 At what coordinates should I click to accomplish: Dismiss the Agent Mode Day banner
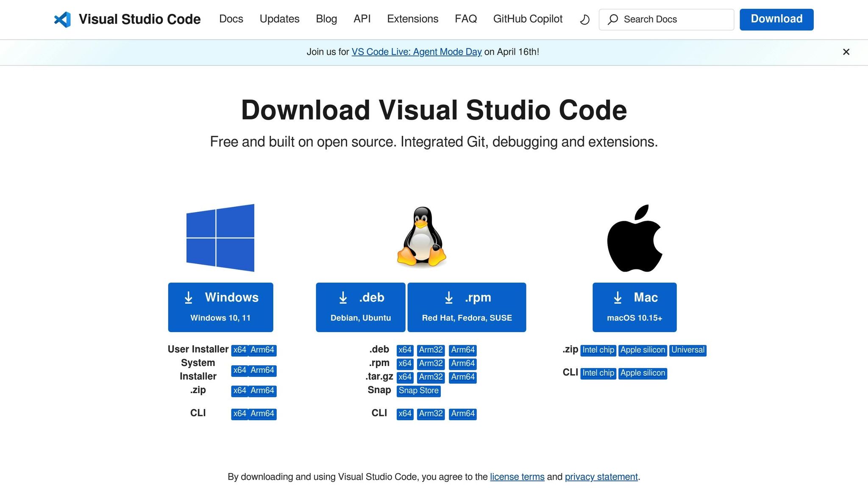846,52
